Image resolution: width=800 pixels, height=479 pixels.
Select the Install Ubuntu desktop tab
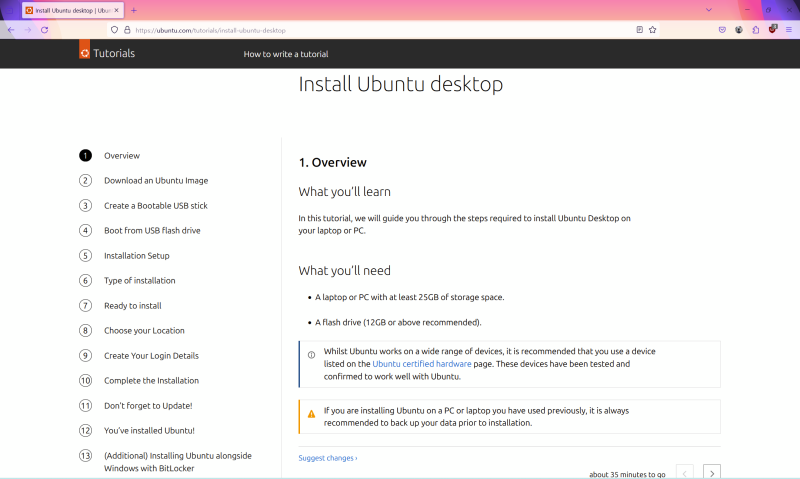point(72,10)
